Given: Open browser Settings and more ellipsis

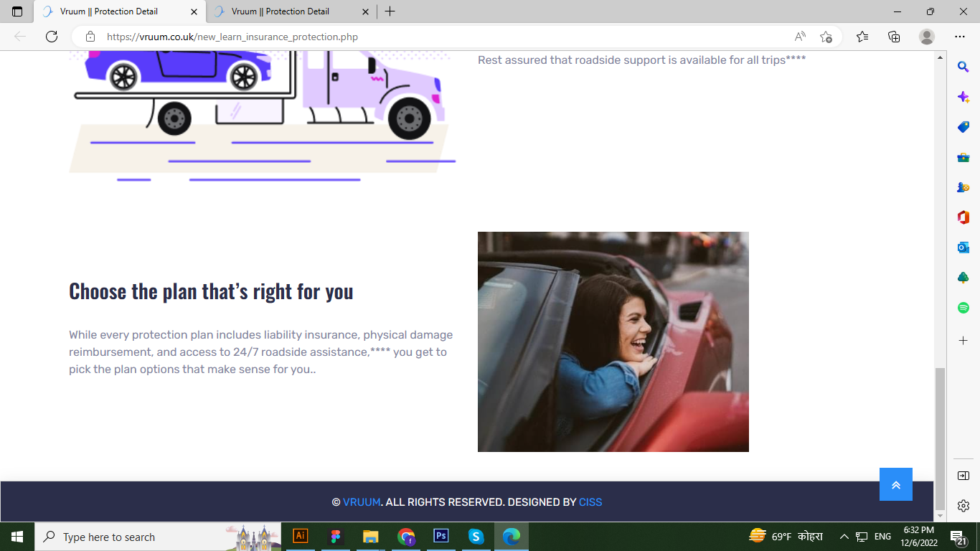Looking at the screenshot, I should (x=960, y=37).
